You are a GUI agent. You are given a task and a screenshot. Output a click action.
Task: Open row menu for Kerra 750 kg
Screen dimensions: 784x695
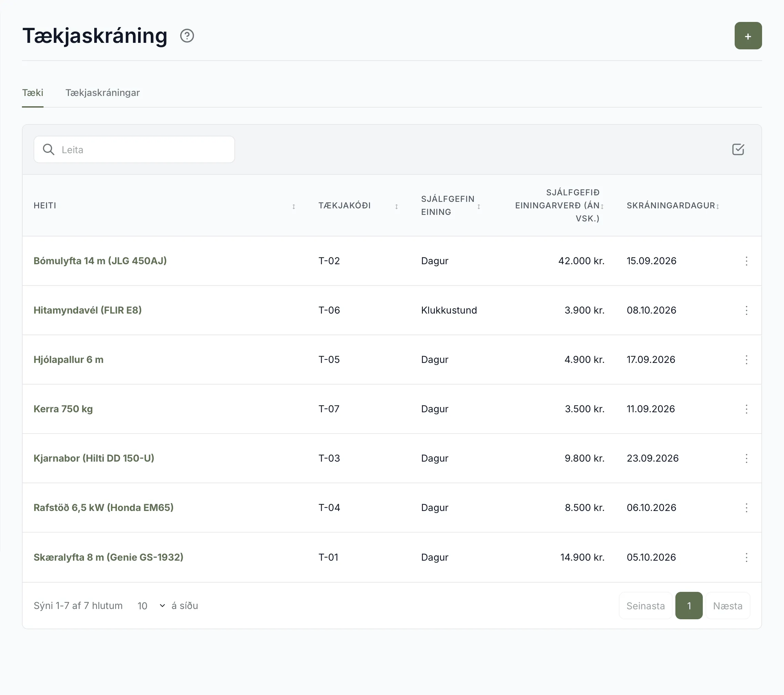[x=746, y=409]
